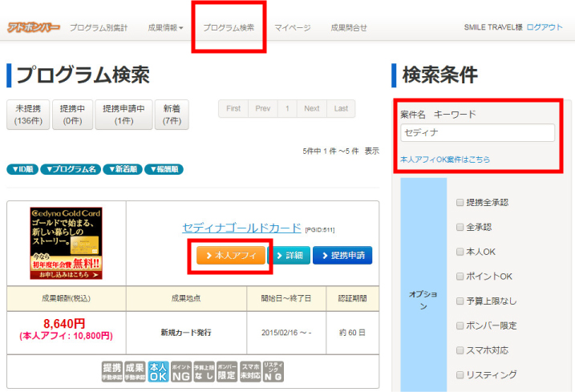
Task: Click the Prev pagination button
Action: 263,108
